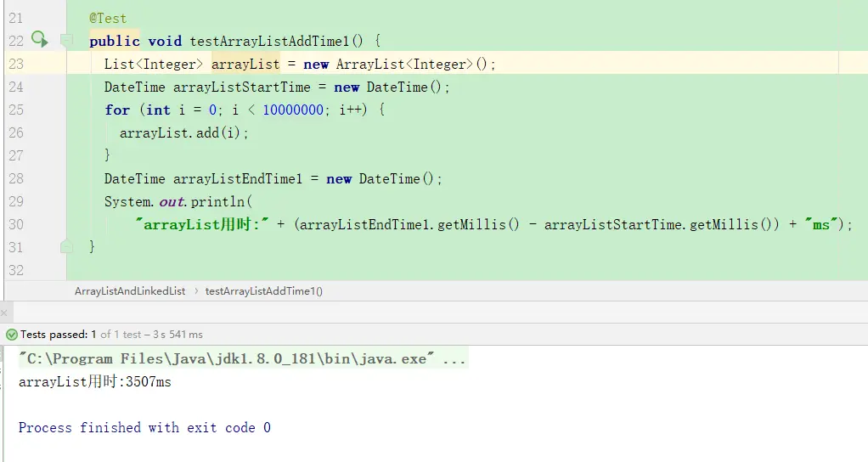Select the arrayList variable on line 23

[x=245, y=65]
